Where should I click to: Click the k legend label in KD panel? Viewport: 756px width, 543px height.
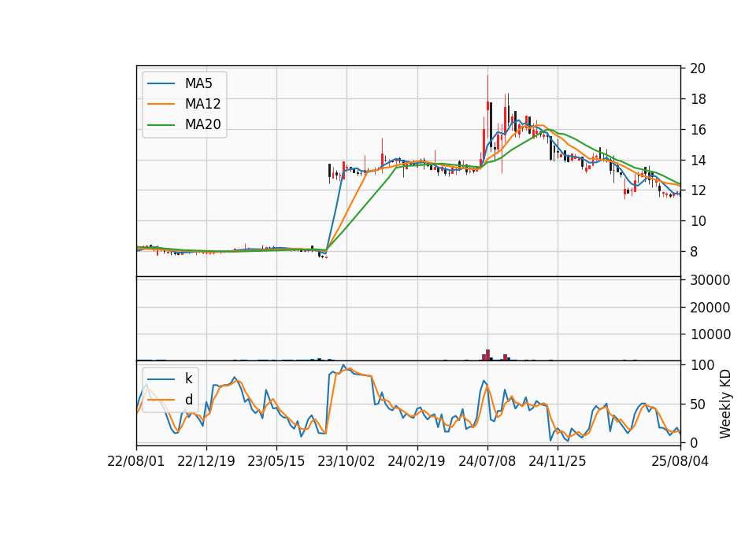point(188,379)
